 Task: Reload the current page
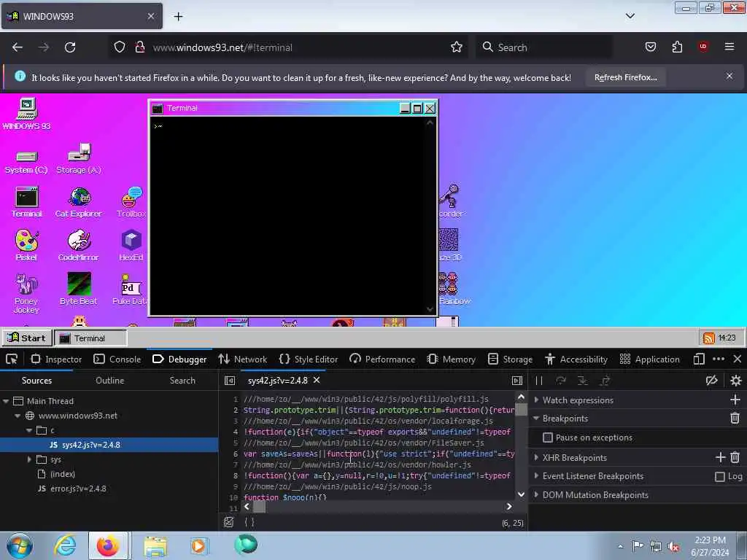tap(70, 47)
